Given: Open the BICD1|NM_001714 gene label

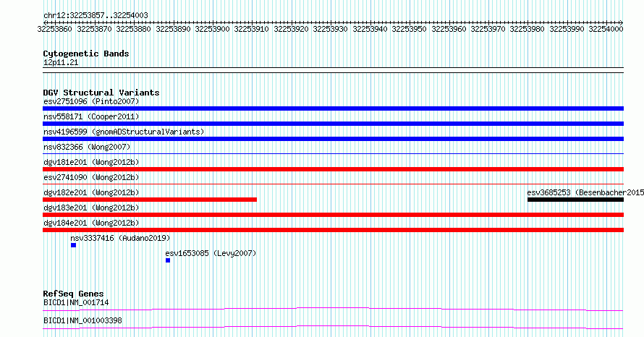Looking at the screenshot, I should (x=76, y=302).
